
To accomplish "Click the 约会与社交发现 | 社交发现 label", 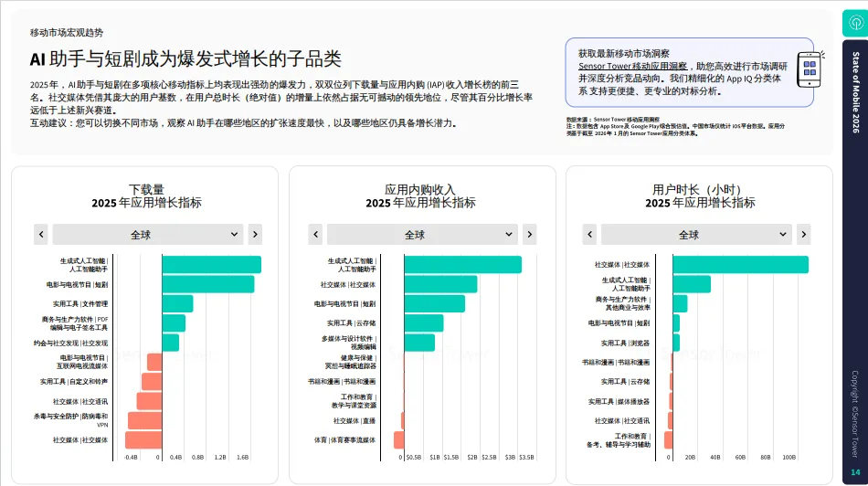I will 70,343.
